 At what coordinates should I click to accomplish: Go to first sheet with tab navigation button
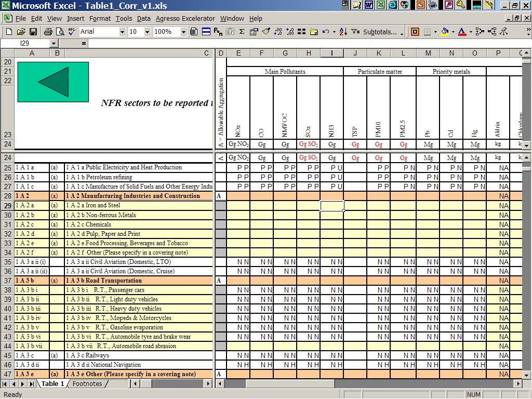tap(5, 384)
